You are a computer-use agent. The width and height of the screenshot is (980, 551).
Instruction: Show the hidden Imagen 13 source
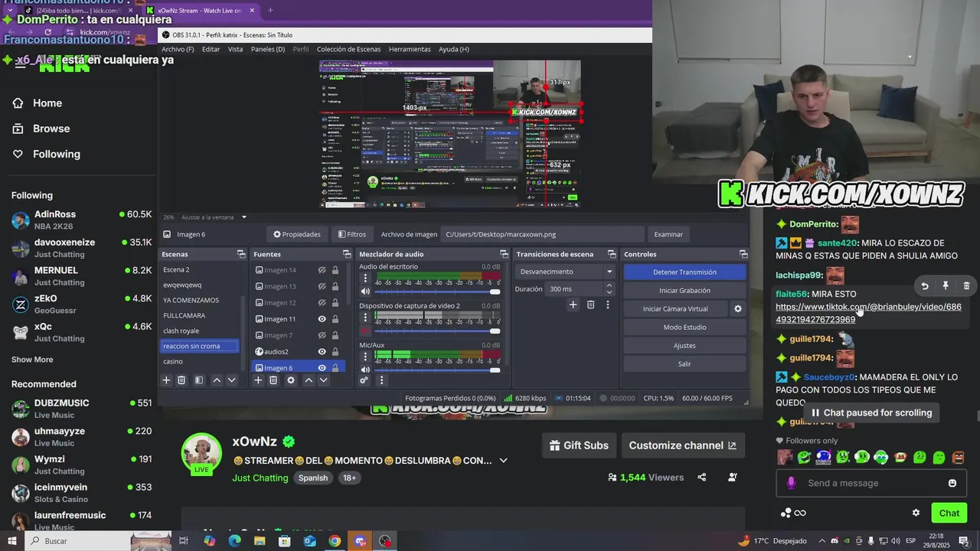pyautogui.click(x=322, y=286)
